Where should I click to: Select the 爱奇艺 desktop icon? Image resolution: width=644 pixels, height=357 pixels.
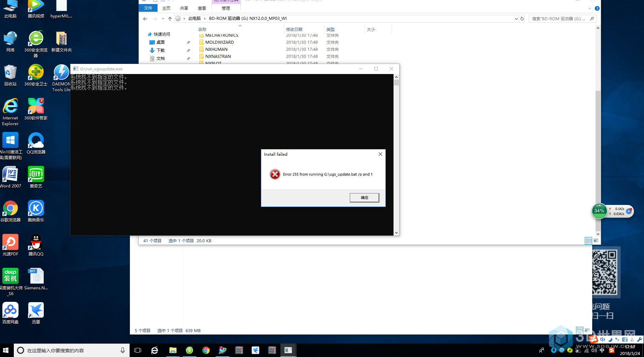[36, 177]
